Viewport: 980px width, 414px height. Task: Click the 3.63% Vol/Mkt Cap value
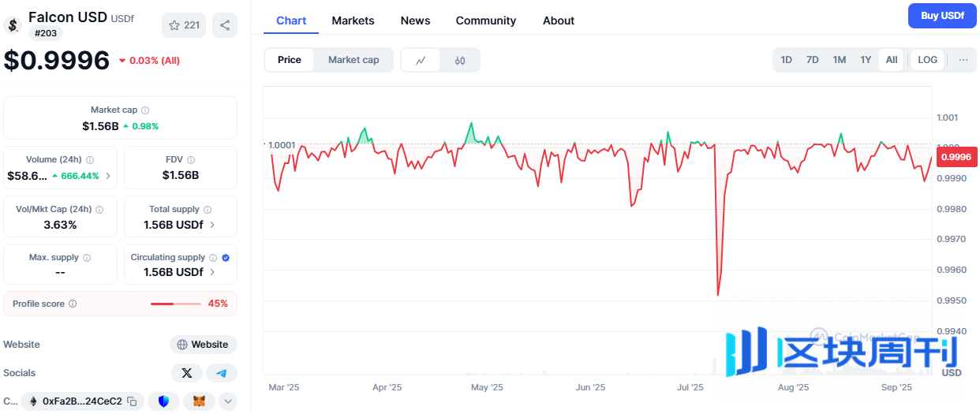(61, 225)
